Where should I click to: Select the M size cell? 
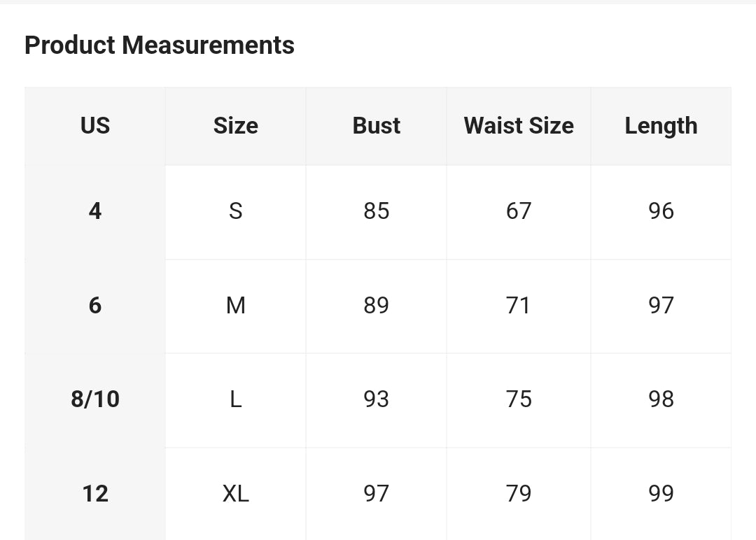[x=236, y=306]
